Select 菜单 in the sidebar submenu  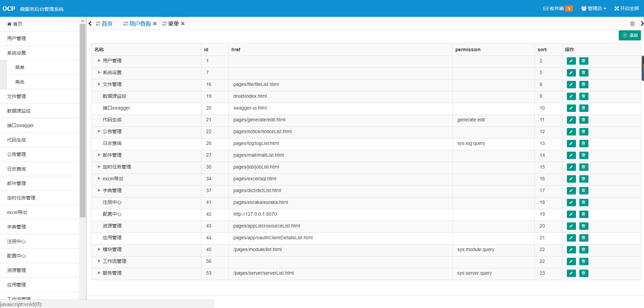43,67
